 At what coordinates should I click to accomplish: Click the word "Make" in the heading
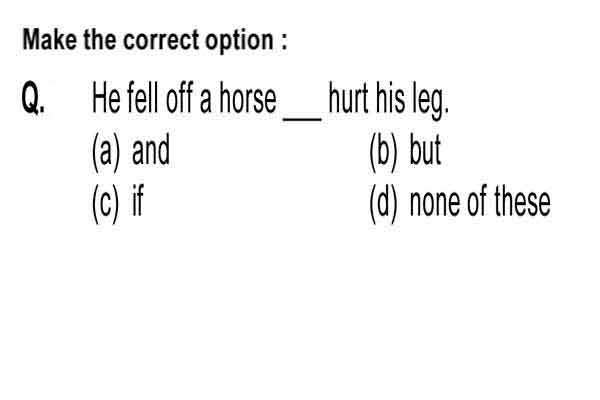click(50, 40)
